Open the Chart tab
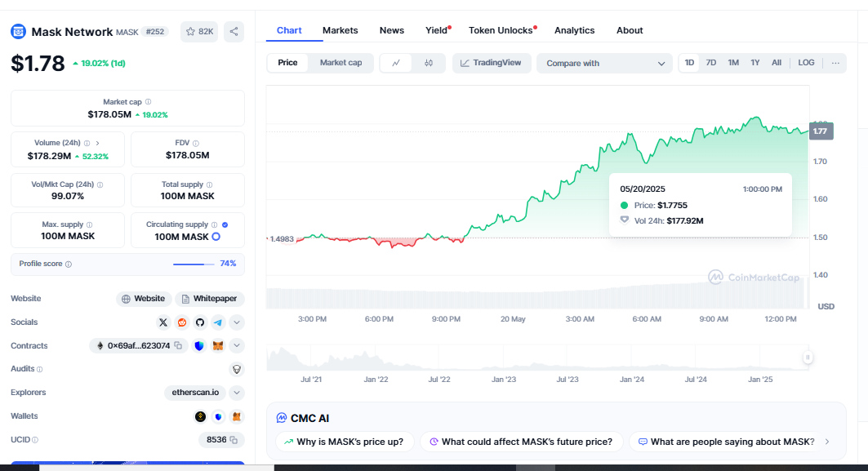The width and height of the screenshot is (868, 471). [289, 30]
